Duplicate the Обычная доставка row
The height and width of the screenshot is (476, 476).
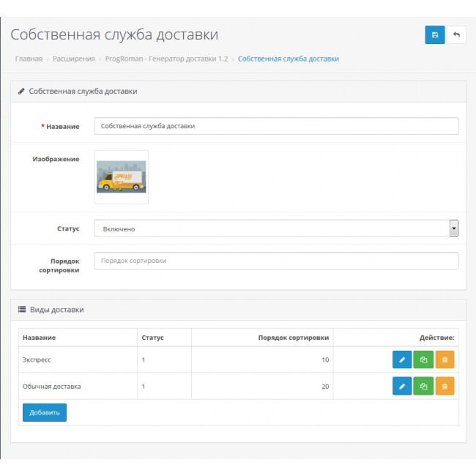(x=423, y=386)
